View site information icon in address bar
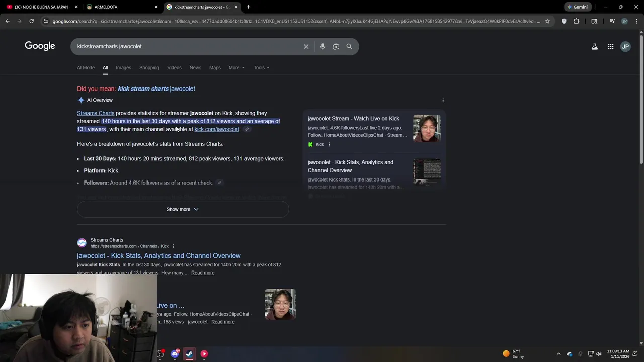The height and width of the screenshot is (362, 644). click(46, 21)
